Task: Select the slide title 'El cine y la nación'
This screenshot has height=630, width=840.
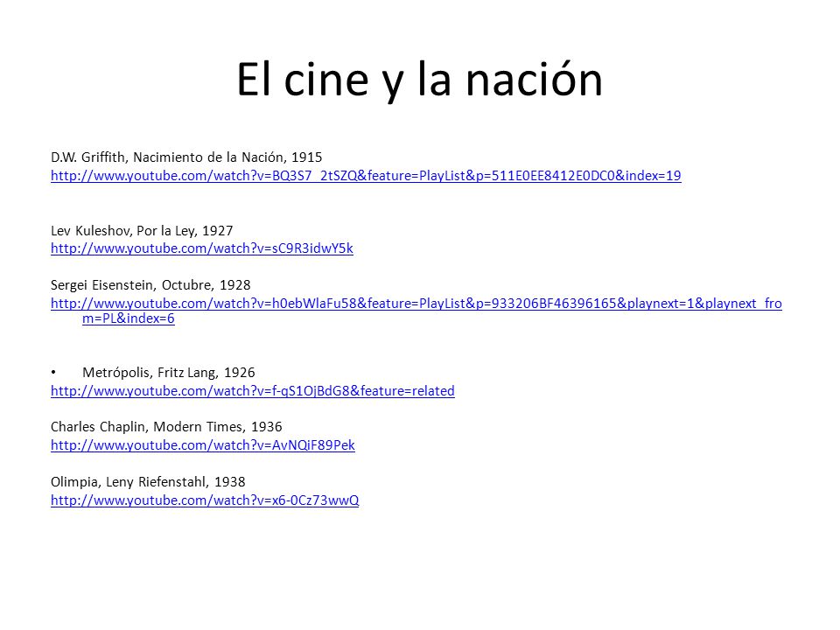Action: [420, 80]
